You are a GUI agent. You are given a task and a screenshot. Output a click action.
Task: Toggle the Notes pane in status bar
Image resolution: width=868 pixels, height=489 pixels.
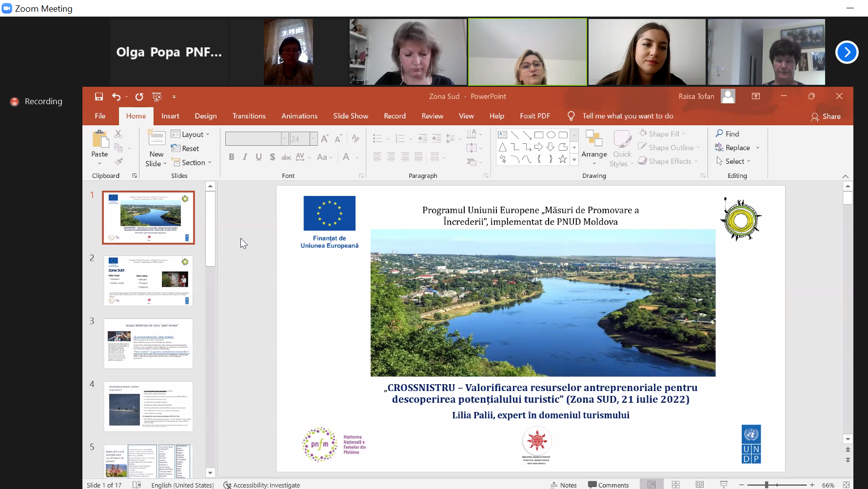pos(564,485)
